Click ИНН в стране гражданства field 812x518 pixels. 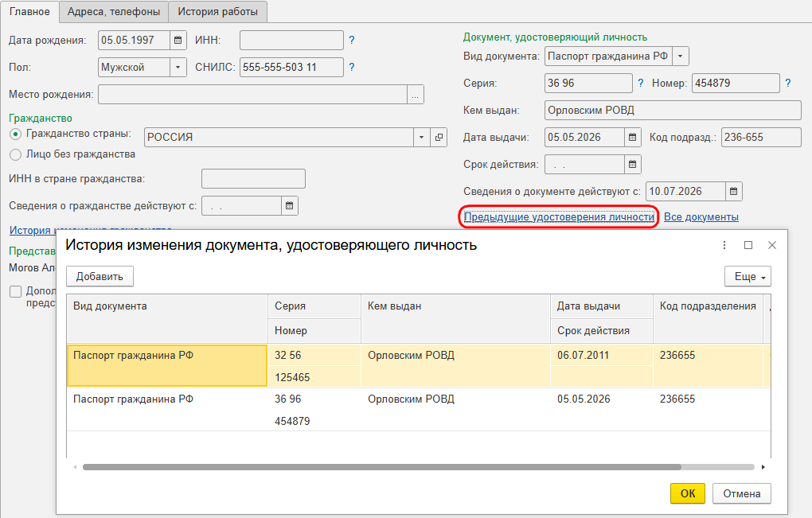(253, 178)
